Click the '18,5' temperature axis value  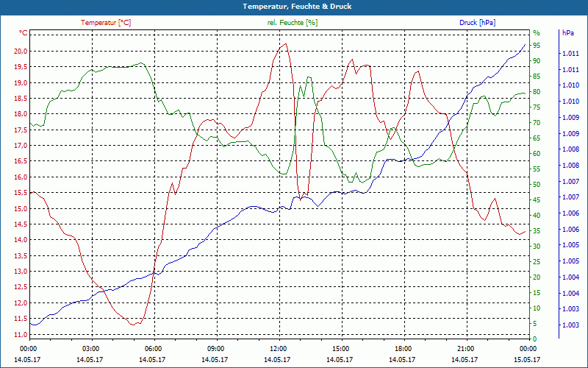(x=21, y=99)
